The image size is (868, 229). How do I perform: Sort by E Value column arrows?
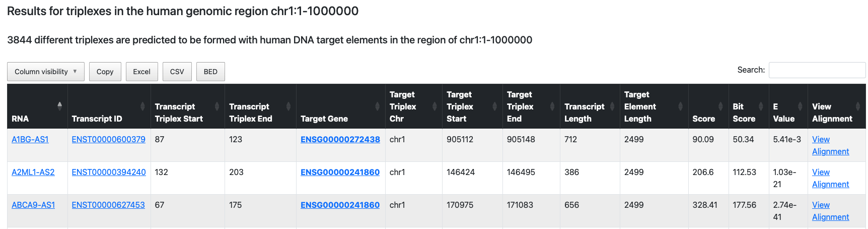click(800, 106)
